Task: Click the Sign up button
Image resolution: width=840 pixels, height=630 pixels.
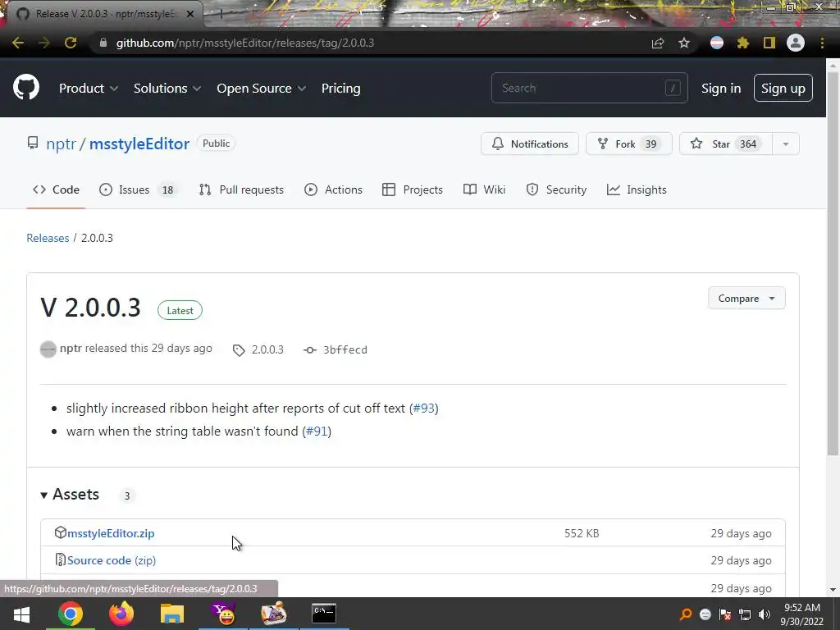Action: [783, 89]
